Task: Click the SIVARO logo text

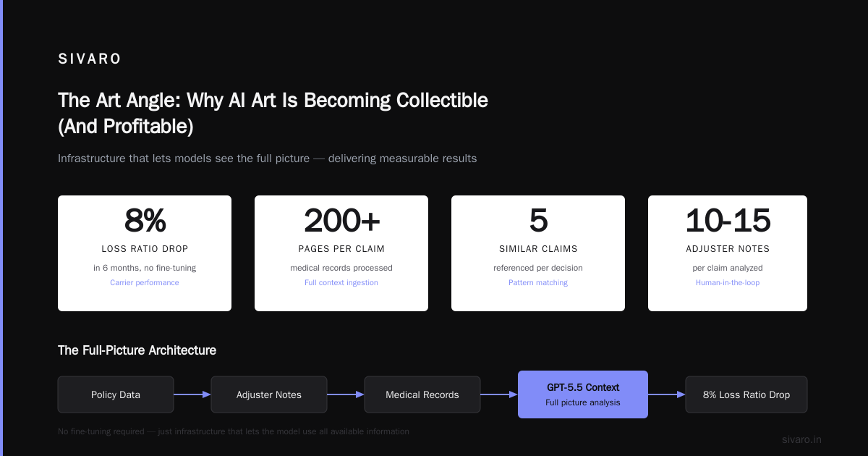Action: [x=90, y=59]
